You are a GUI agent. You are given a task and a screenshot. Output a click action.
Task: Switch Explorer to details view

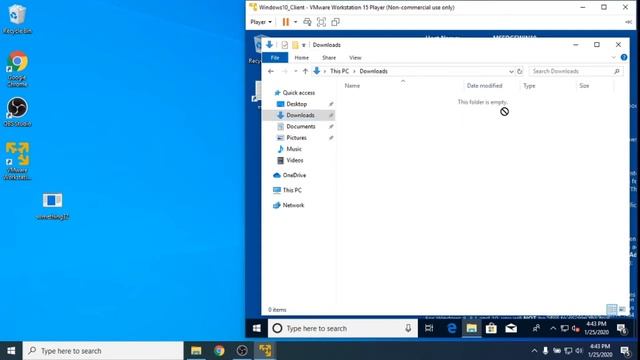coord(611,309)
